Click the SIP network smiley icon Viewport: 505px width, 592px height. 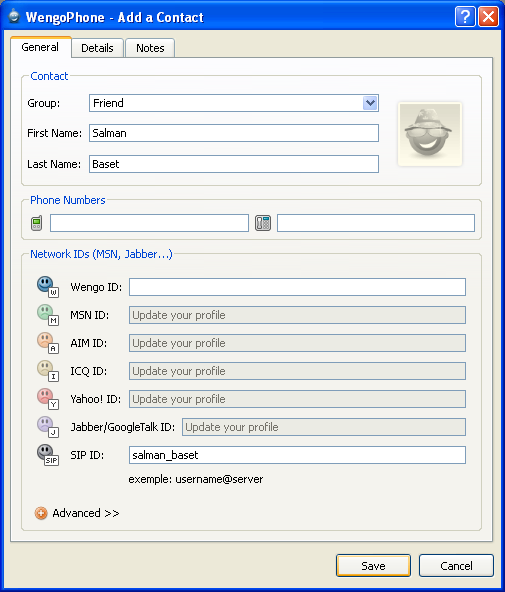48,455
